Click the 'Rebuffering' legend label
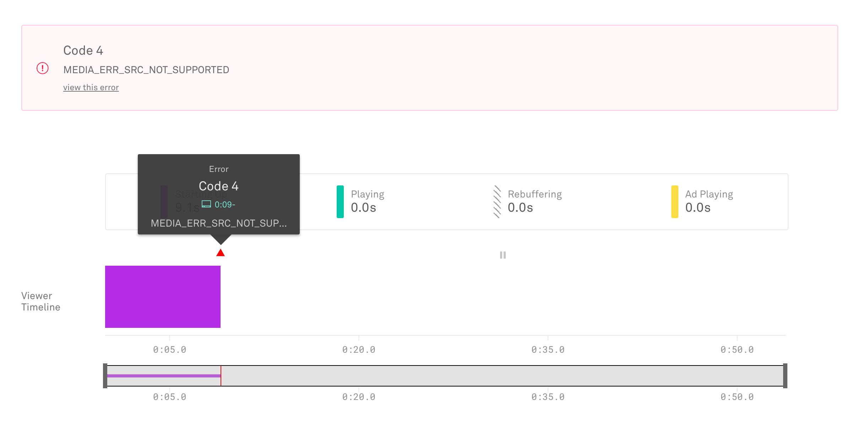The height and width of the screenshot is (422, 868). click(535, 194)
